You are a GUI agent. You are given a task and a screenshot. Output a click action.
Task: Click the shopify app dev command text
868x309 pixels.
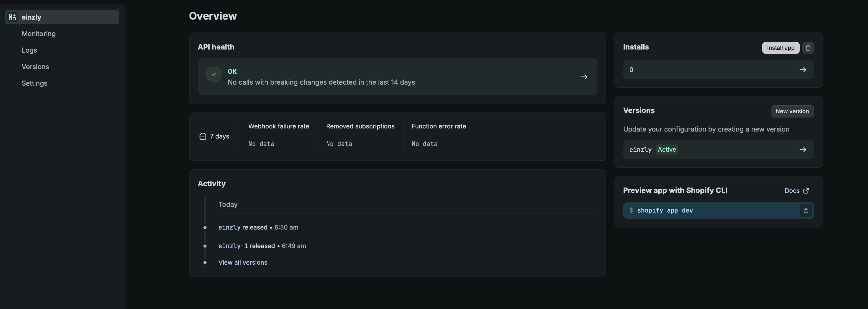click(x=665, y=210)
